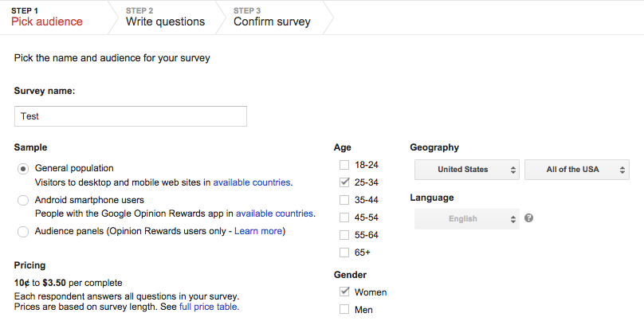The height and width of the screenshot is (329, 644).
Task: Click the language help question mark icon
Action: click(529, 218)
